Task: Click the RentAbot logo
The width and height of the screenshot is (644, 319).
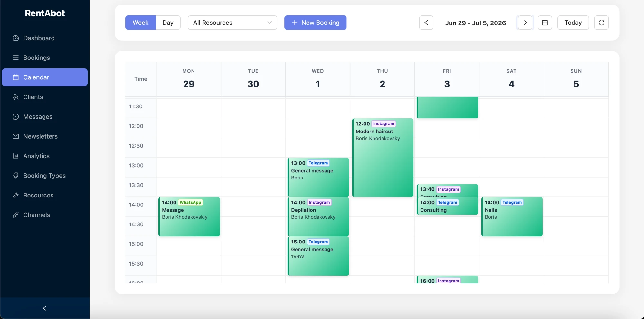Action: pyautogui.click(x=45, y=13)
